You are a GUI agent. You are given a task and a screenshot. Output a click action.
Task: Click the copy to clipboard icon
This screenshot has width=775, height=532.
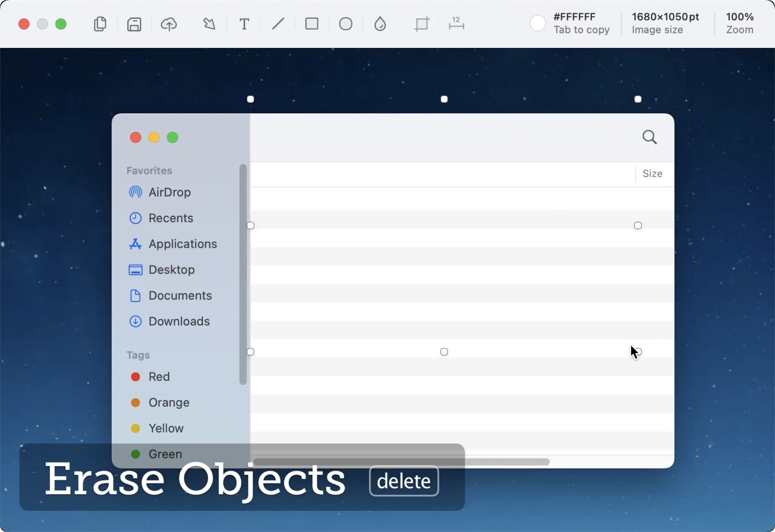click(x=100, y=24)
